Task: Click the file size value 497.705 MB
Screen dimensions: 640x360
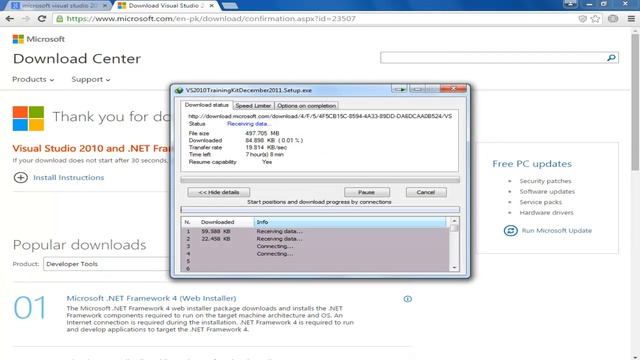Action: 262,133
